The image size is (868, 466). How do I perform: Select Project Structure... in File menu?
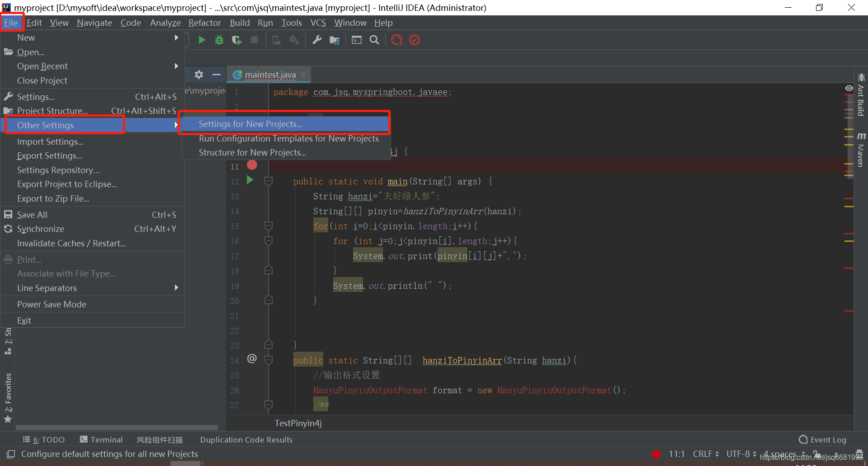tap(93, 111)
